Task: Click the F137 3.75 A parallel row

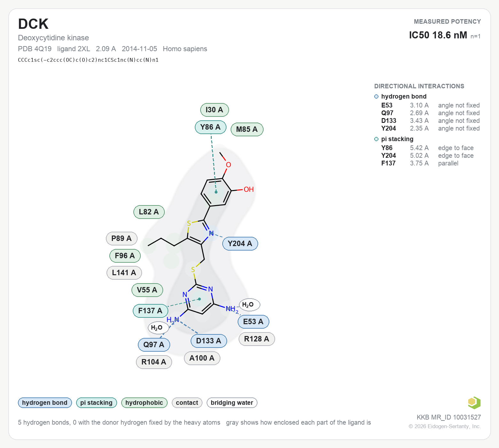Action: [420, 163]
